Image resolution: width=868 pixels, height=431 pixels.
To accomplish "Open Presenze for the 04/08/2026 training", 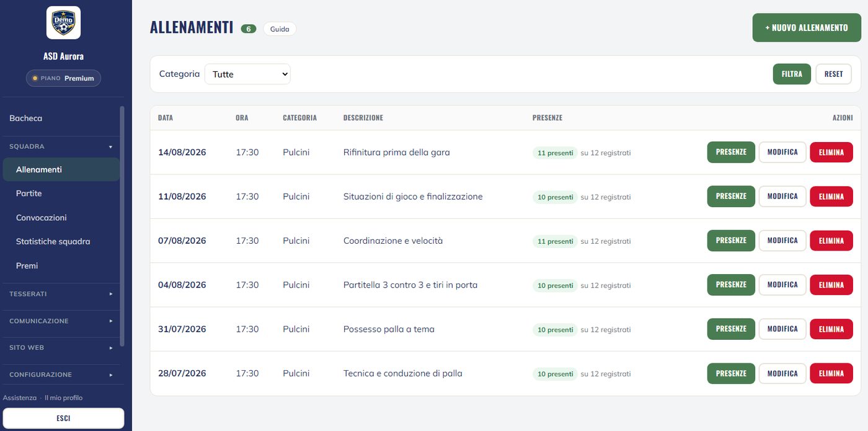I will click(731, 285).
